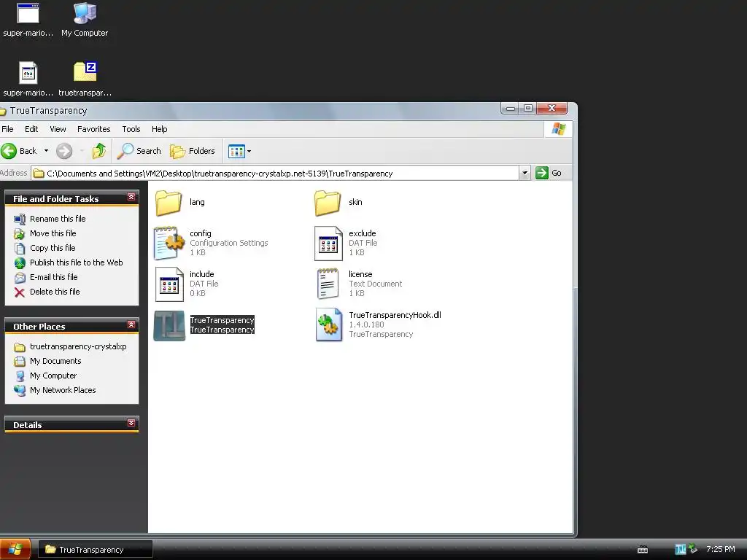Open the skin folder icon

(328, 203)
